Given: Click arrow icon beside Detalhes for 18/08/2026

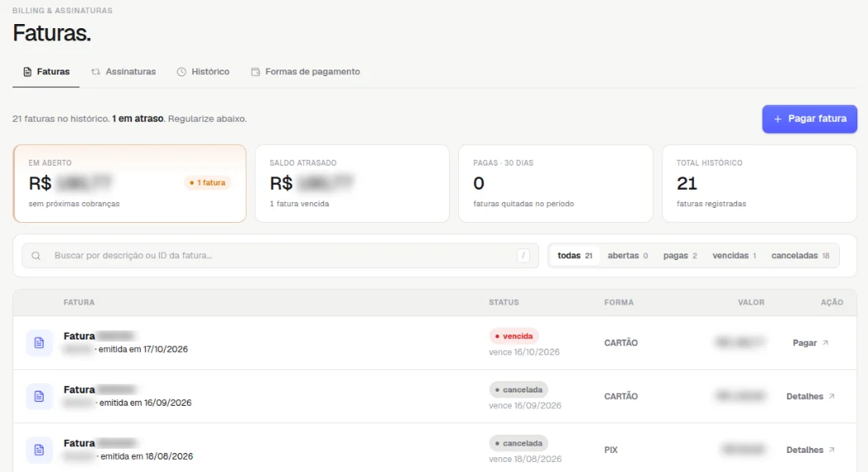Looking at the screenshot, I should coord(832,450).
